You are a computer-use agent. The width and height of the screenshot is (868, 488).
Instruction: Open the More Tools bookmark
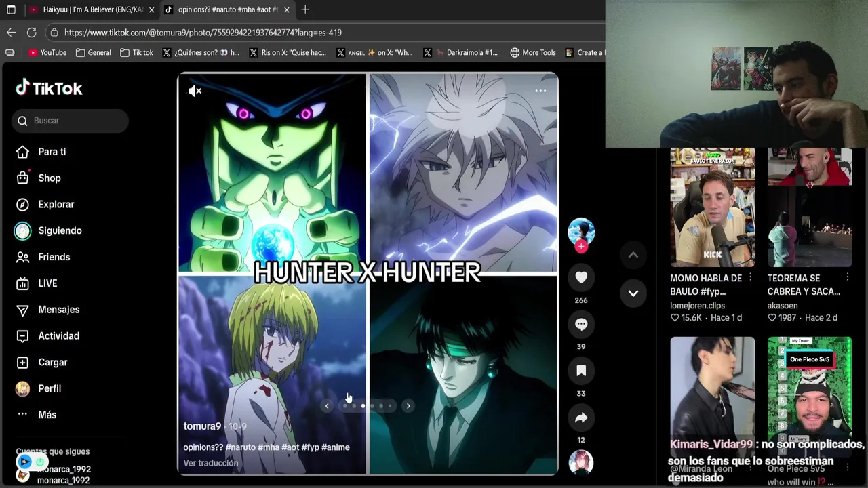533,52
